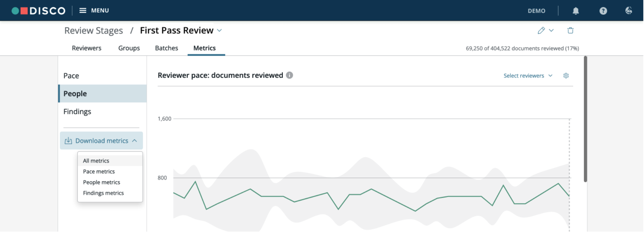Screen dimensions: 644x232
Task: Open the hamburger MENU icon
Action: point(83,11)
